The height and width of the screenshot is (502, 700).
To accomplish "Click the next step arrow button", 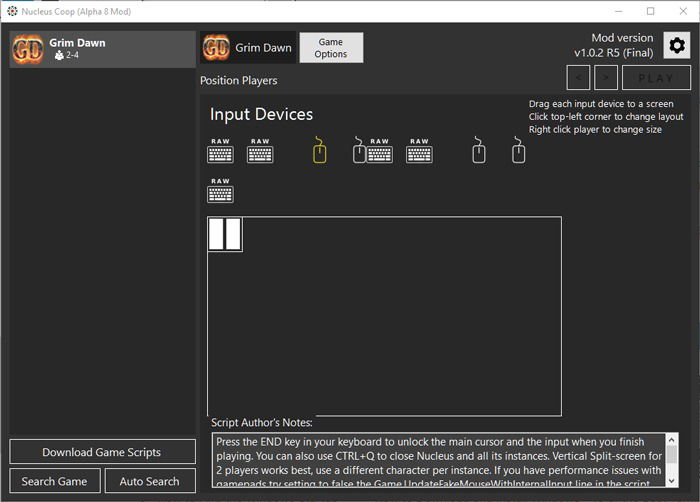I will point(606,78).
